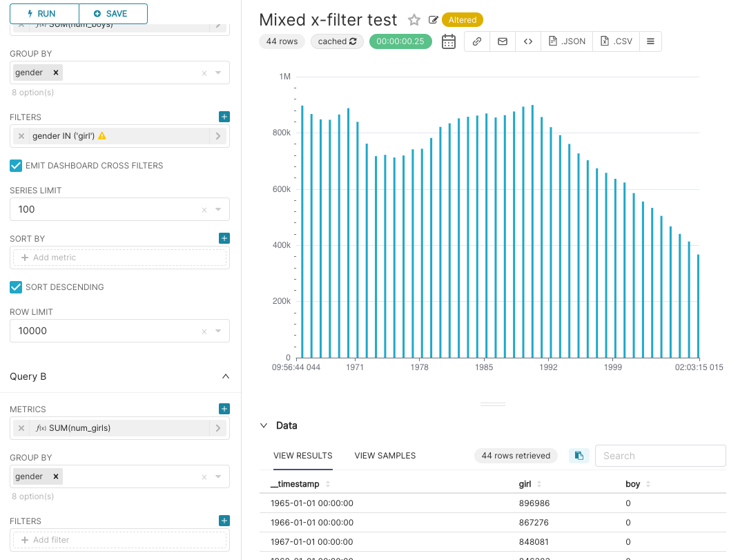This screenshot has width=738, height=560.
Task: Open row limit dropdown
Action: (218, 331)
